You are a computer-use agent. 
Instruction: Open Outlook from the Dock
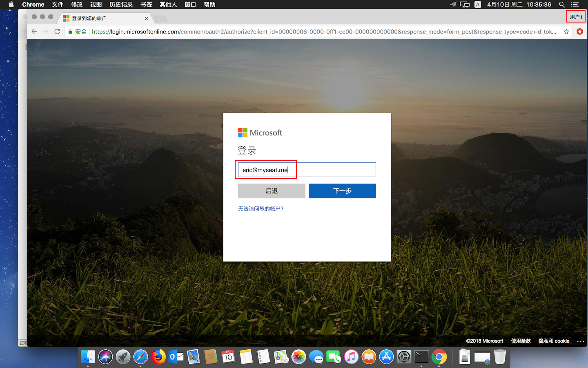point(176,357)
